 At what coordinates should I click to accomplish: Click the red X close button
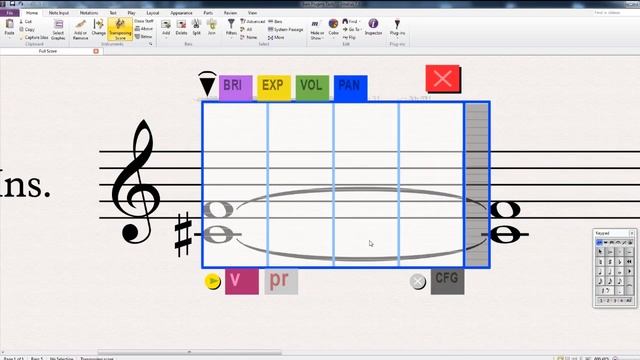(443, 79)
